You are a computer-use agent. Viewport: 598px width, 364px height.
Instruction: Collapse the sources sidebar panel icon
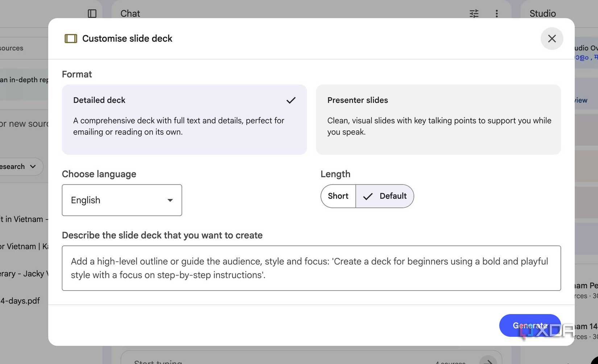[92, 14]
